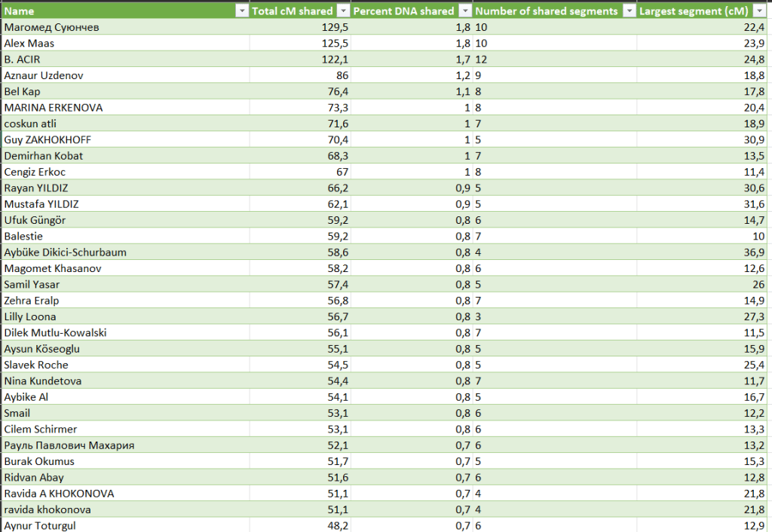Select the Lilly Loona name cell

click(x=30, y=316)
